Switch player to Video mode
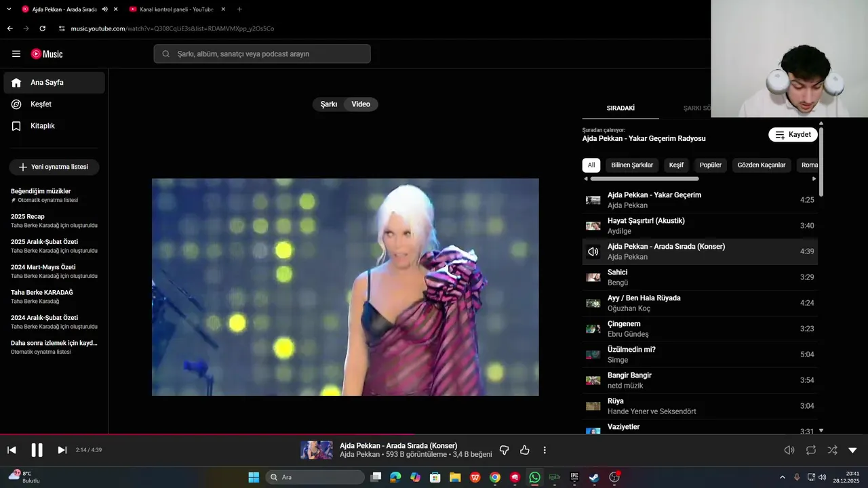The height and width of the screenshot is (488, 868). pyautogui.click(x=361, y=104)
